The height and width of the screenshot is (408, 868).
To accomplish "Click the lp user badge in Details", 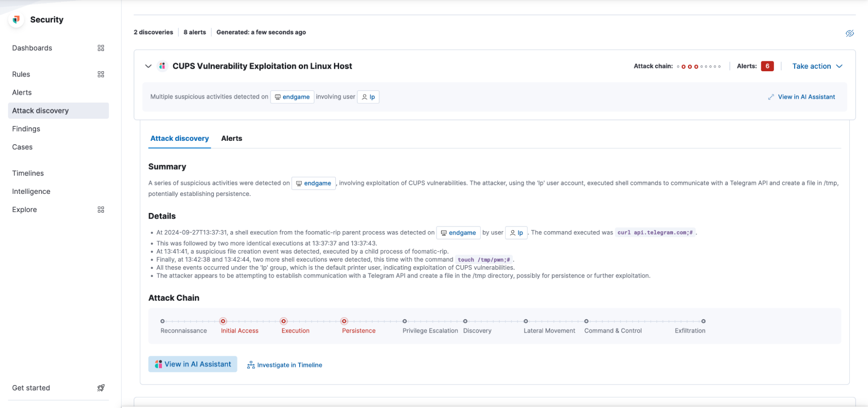I will 516,233.
